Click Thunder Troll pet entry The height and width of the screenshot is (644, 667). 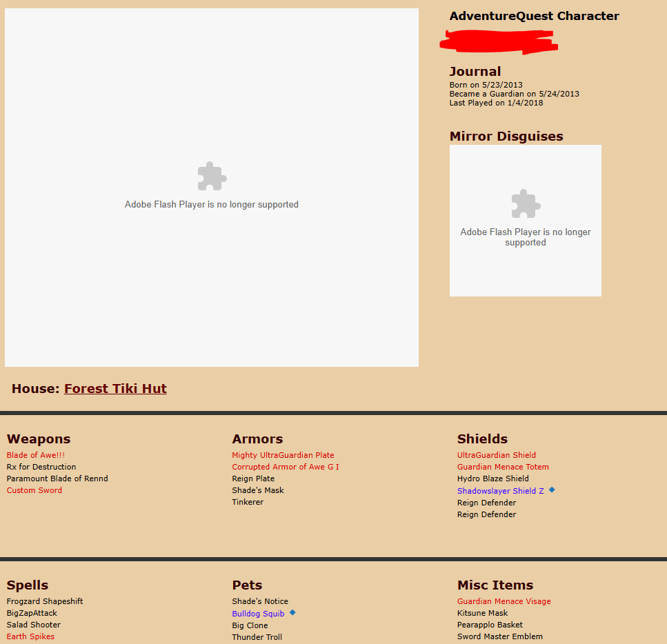257,637
